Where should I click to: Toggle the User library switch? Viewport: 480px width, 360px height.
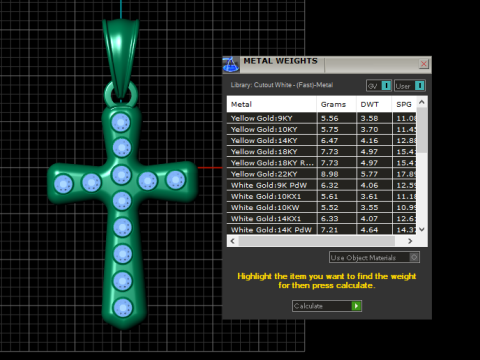coord(410,86)
